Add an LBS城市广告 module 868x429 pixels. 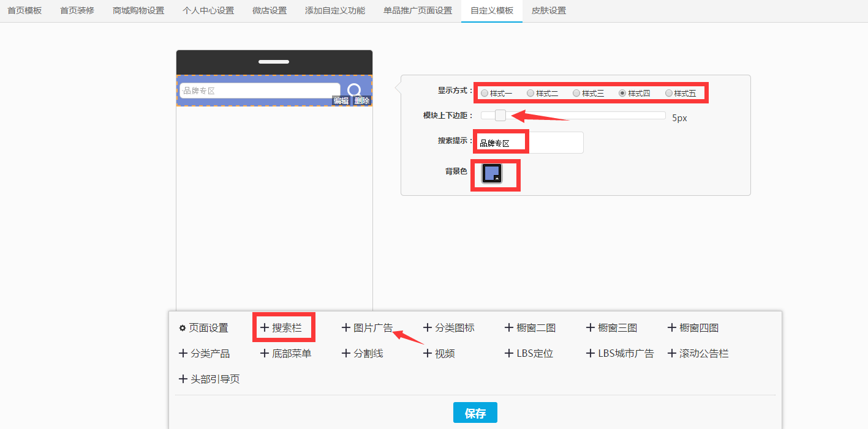(x=620, y=354)
